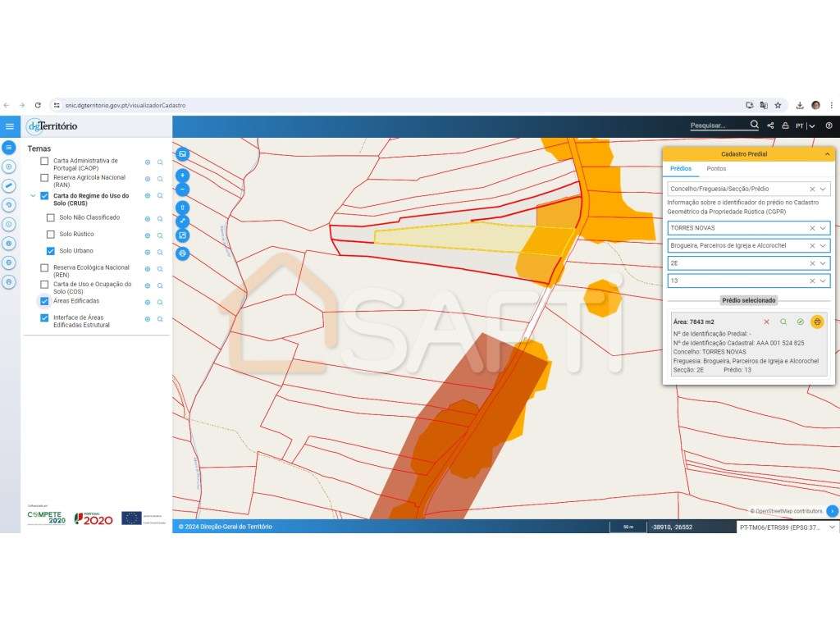
Task: Open the Concelho/Freguesia/Secção/Prédio dropdown
Action: tap(823, 189)
